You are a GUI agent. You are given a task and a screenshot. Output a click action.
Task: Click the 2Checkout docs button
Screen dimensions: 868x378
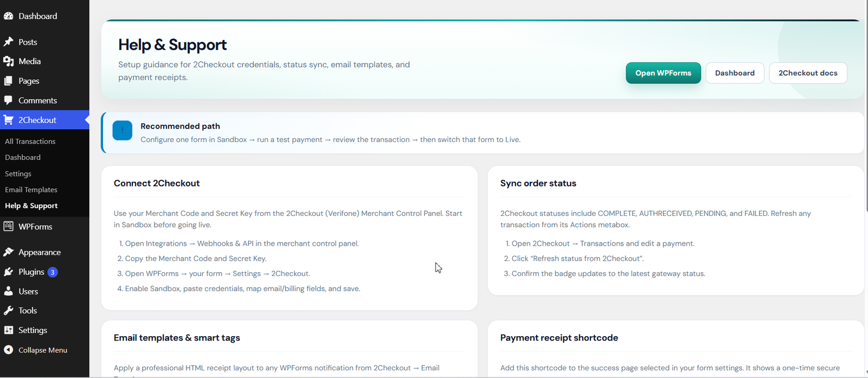pyautogui.click(x=808, y=73)
